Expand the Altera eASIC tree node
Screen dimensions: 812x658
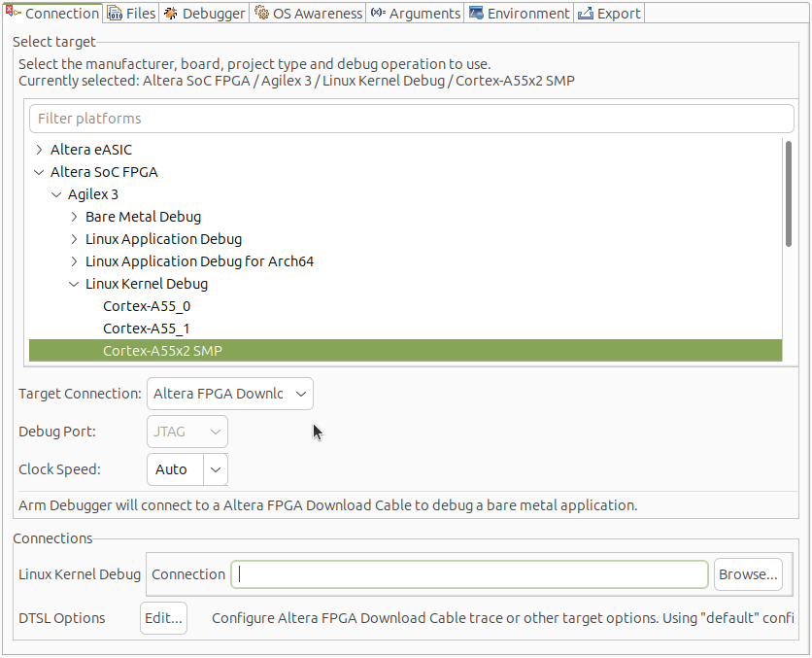[x=39, y=150]
